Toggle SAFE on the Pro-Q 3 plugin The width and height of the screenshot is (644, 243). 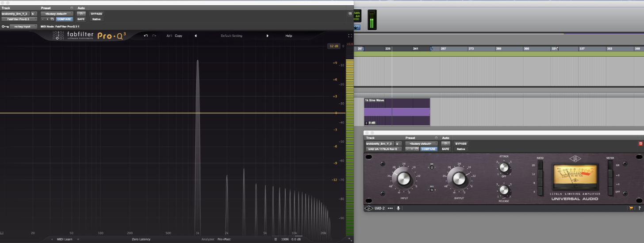pyautogui.click(x=81, y=19)
